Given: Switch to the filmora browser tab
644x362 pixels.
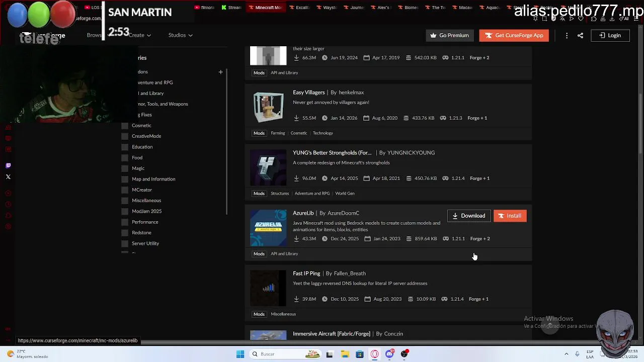Looking at the screenshot, I should click(x=204, y=8).
